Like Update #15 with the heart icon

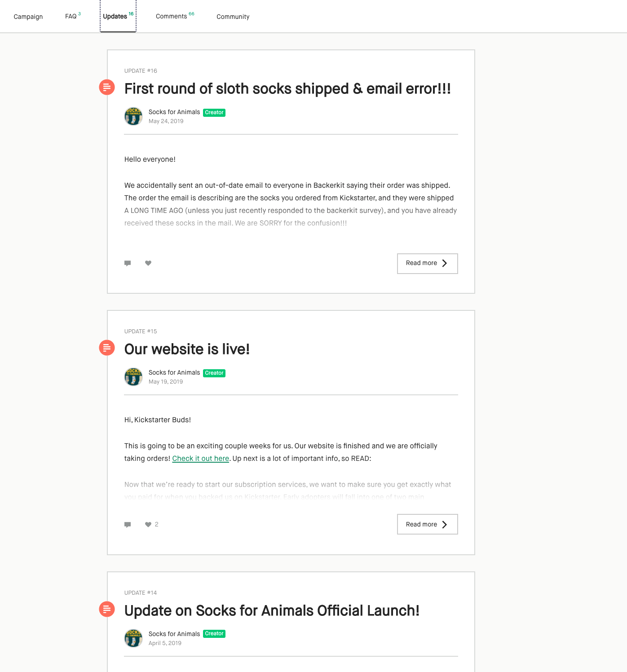coord(148,525)
